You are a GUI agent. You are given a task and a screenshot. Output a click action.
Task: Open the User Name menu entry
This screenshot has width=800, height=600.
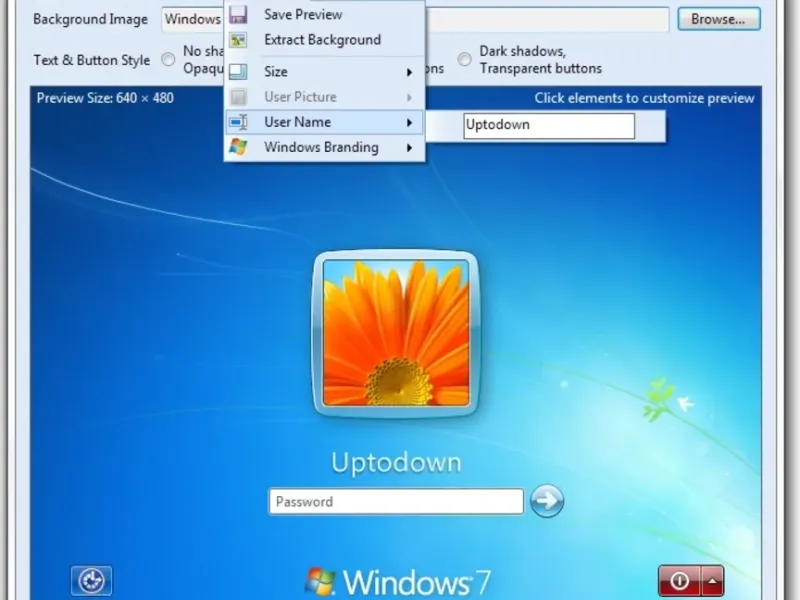[324, 122]
